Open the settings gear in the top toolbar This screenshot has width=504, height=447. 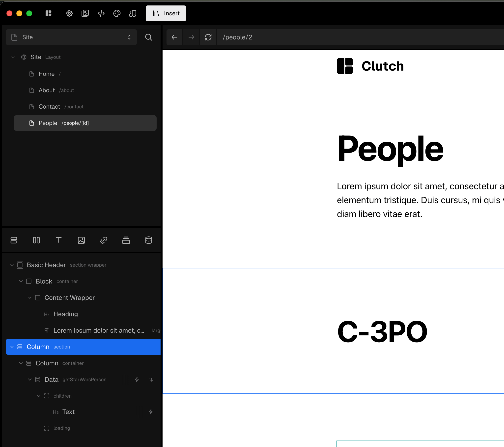coord(69,13)
